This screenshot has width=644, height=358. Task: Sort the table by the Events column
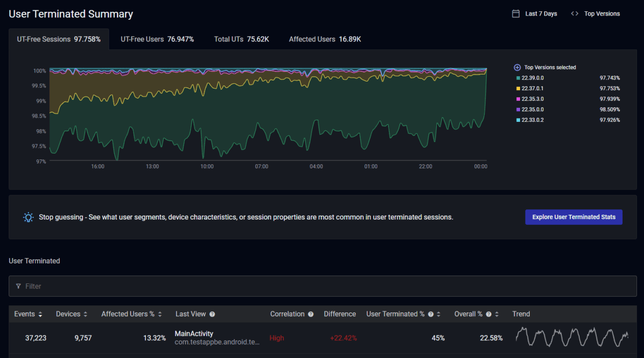coord(27,313)
